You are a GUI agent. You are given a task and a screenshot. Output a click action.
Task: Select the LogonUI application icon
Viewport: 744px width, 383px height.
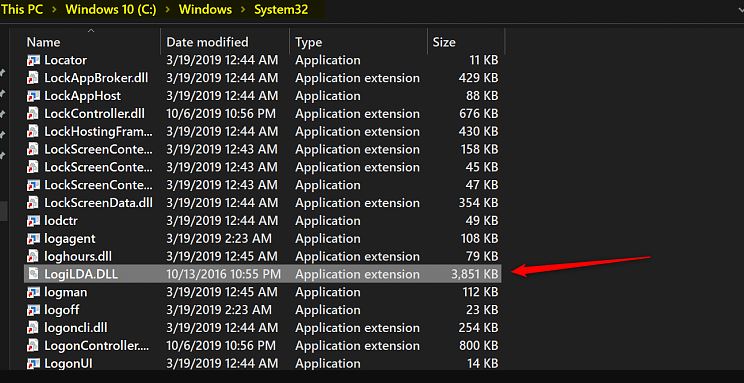[x=33, y=364]
